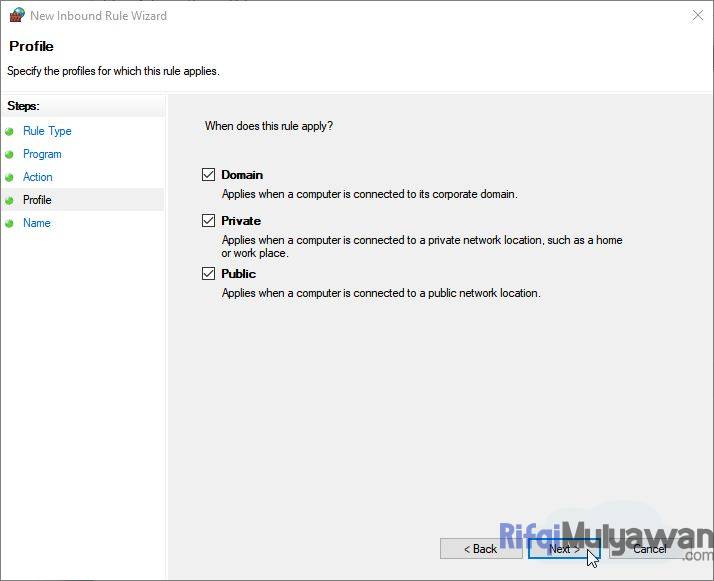Jump to the Program step link
The image size is (714, 581).
(42, 154)
